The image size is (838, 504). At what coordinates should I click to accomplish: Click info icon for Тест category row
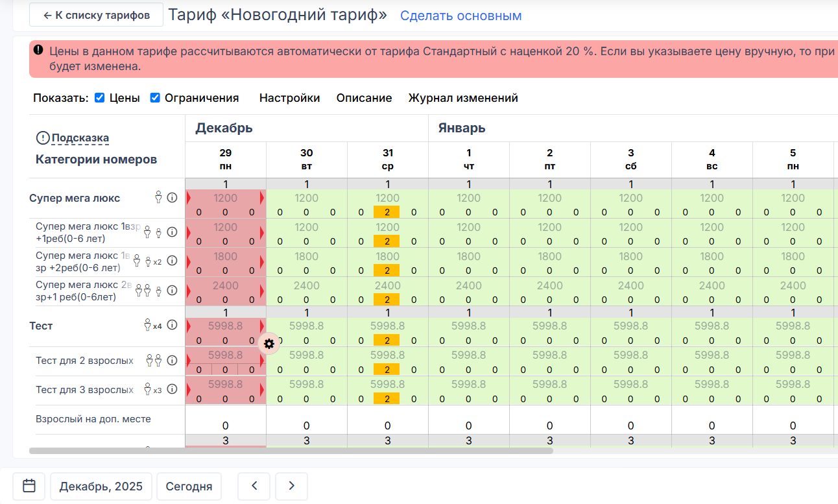[172, 326]
